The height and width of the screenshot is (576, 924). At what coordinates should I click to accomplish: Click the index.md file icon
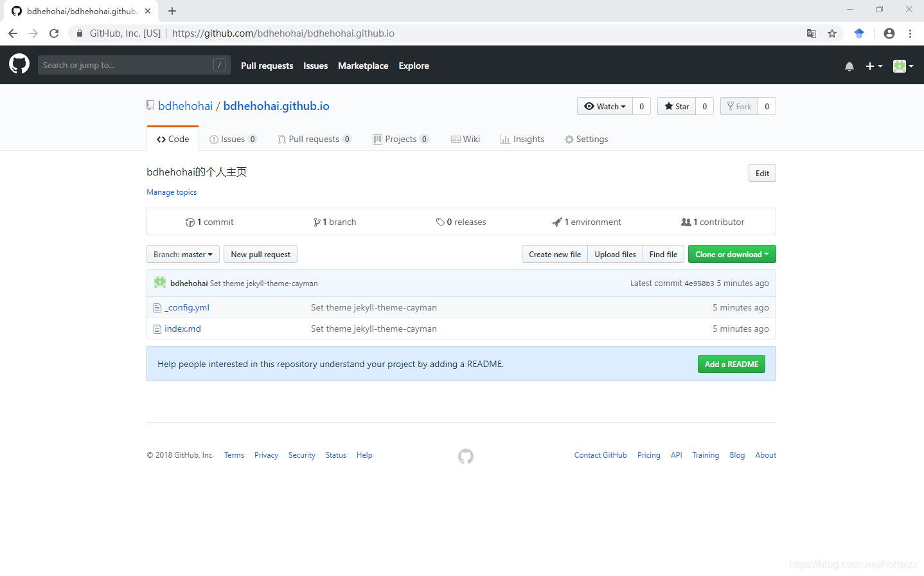pos(157,329)
